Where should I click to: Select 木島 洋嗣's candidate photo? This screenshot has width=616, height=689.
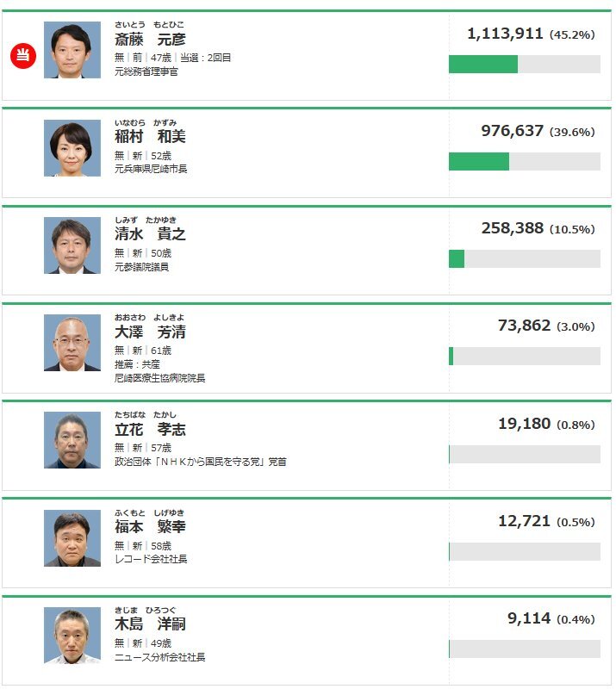[x=72, y=636]
